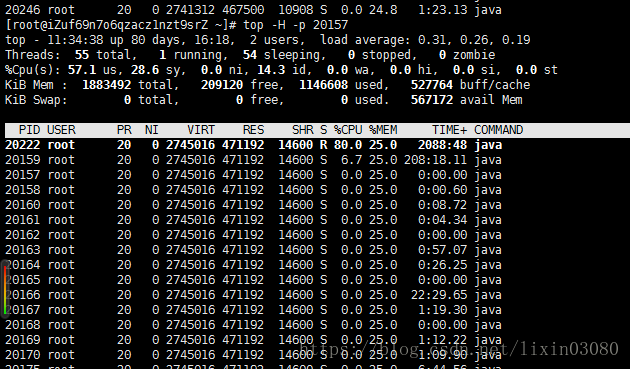Click the 80.0 %CPU value
Image resolution: width=630 pixels, height=369 pixels.
point(348,145)
